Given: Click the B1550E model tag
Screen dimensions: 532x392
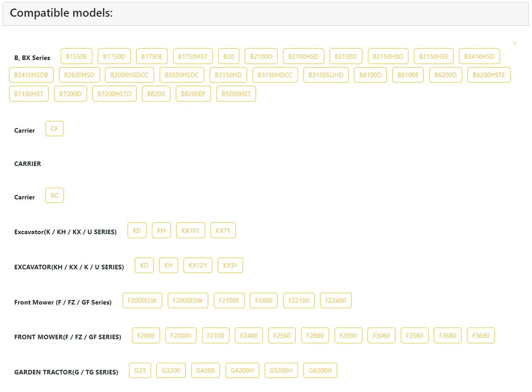Looking at the screenshot, I should (x=76, y=56).
